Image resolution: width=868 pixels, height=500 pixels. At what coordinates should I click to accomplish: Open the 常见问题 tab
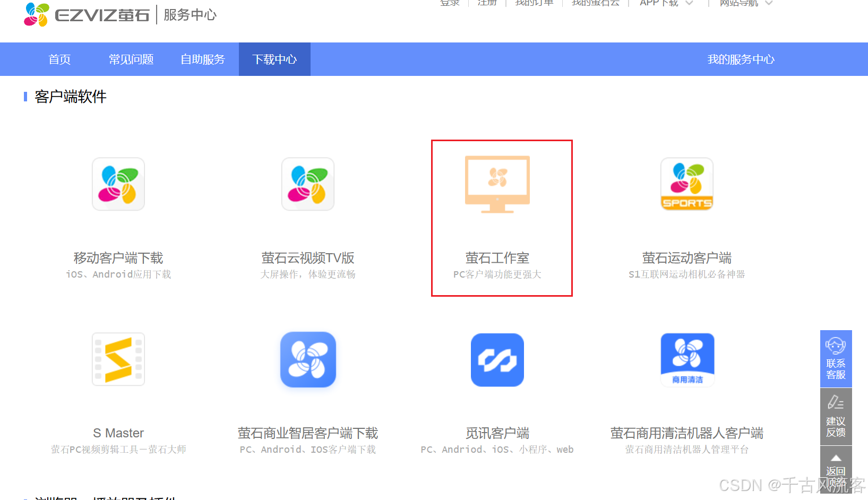click(x=131, y=59)
